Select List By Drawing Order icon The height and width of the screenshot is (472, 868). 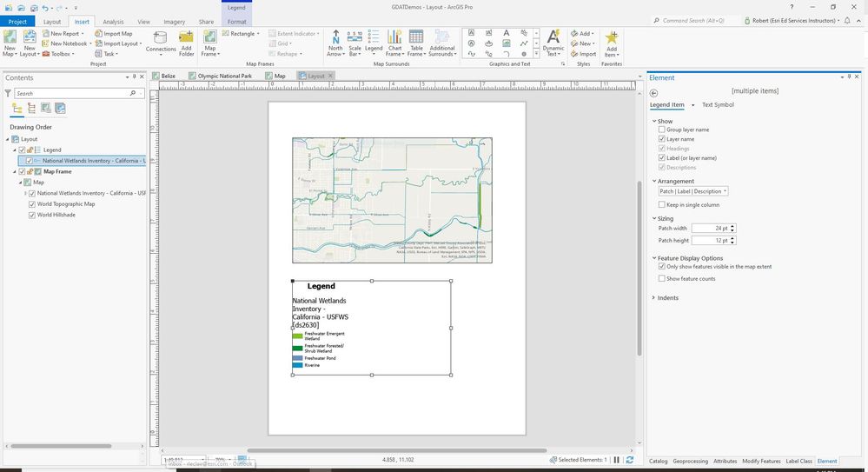pyautogui.click(x=17, y=109)
